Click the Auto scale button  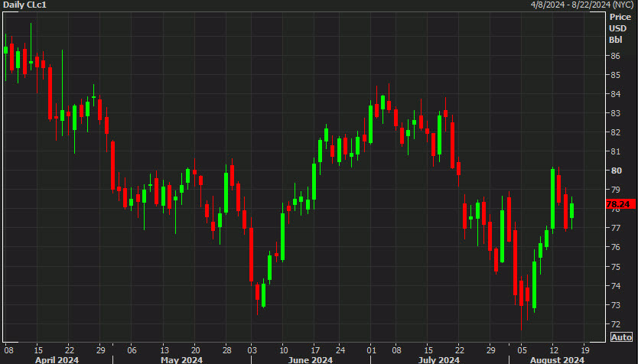pyautogui.click(x=621, y=336)
